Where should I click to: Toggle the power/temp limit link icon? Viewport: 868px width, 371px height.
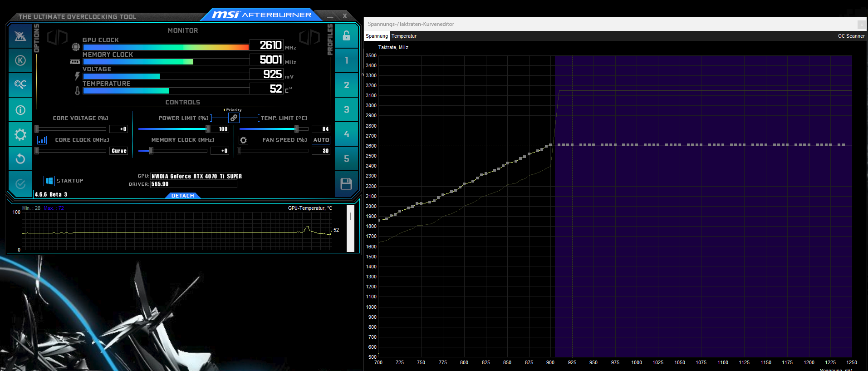click(x=234, y=118)
